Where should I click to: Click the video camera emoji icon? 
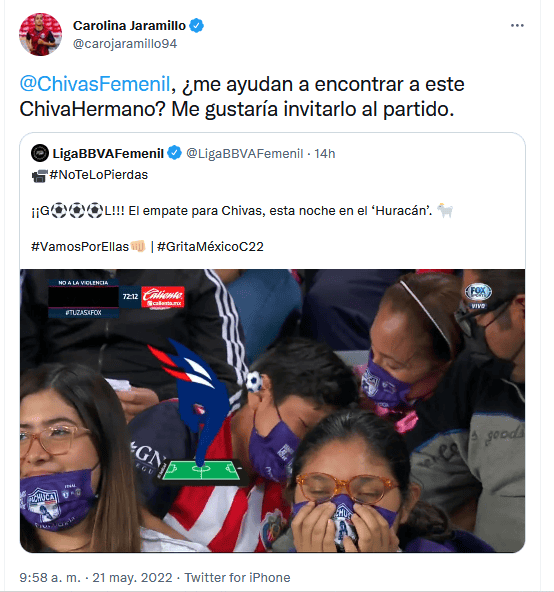tap(39, 175)
